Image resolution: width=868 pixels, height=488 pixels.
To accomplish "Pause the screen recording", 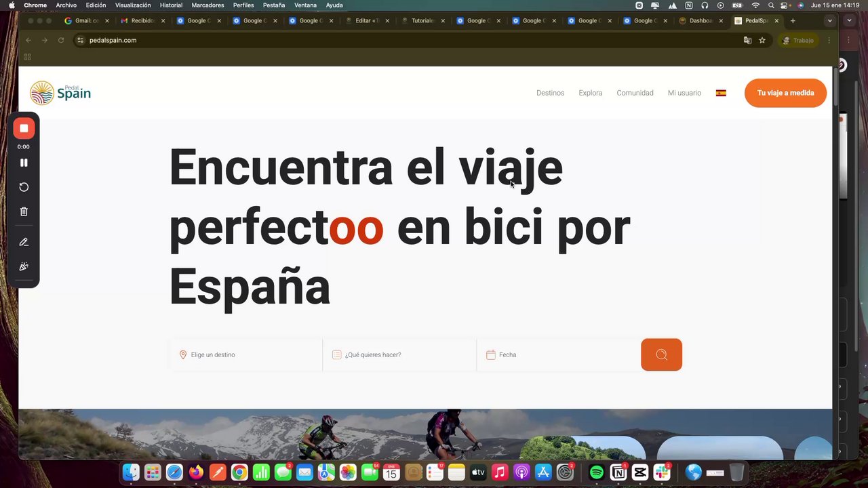I will coord(24,163).
